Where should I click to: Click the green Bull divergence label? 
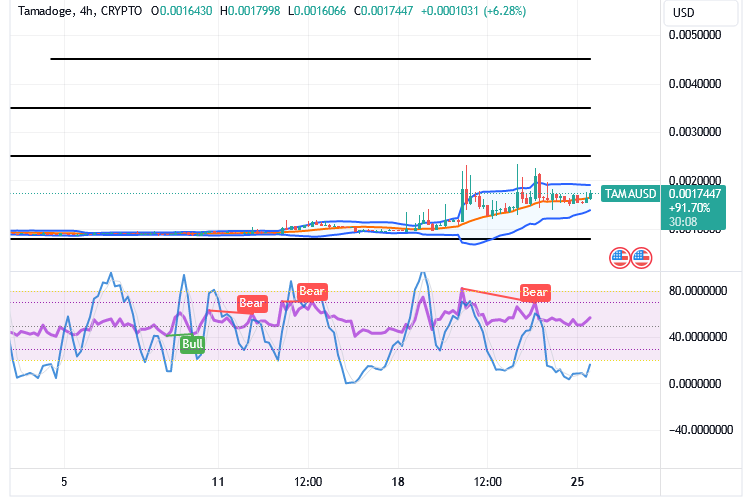point(192,344)
